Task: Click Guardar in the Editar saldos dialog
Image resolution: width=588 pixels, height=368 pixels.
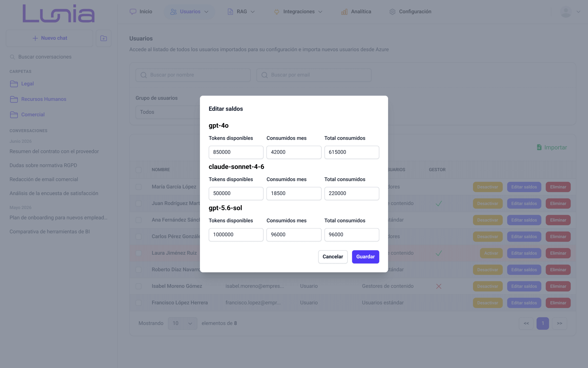Action: 365,256
